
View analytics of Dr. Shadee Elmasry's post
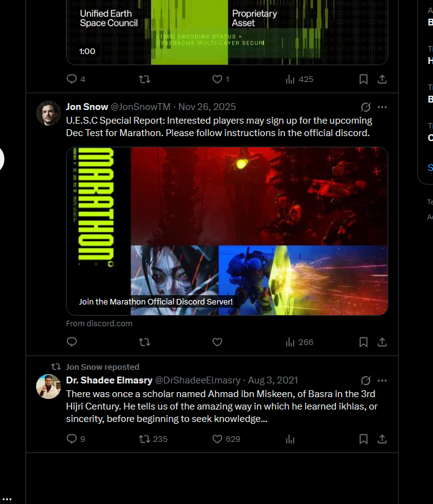coord(290,439)
